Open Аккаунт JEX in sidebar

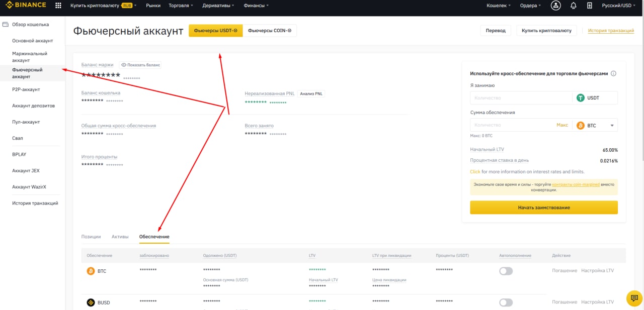[x=26, y=171]
